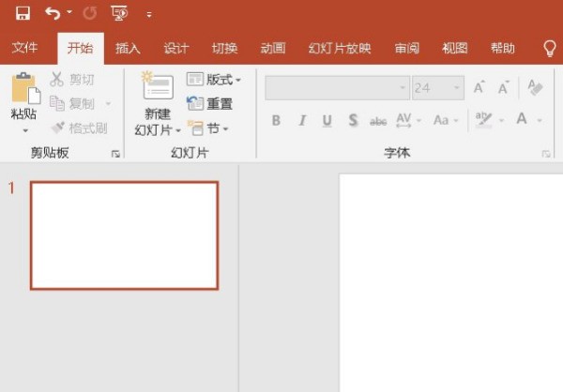Click the 新建幻灯片 icon
The image size is (563, 392).
tap(158, 86)
